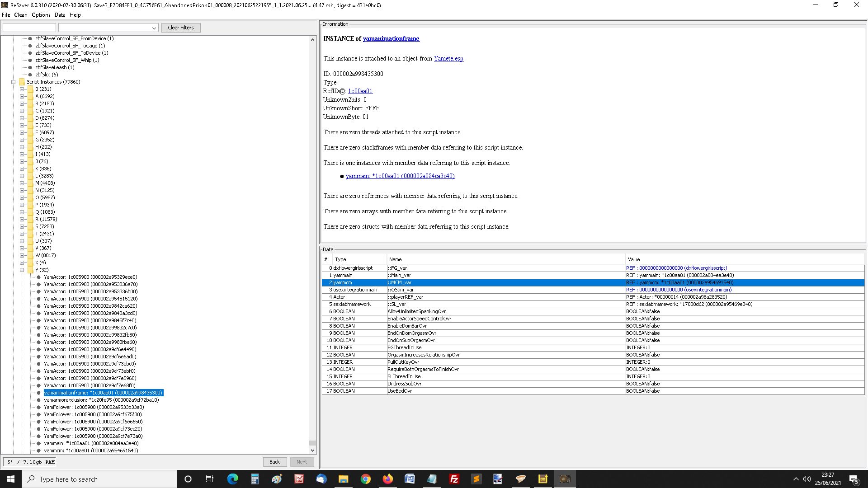Open the yellow notes taskbar icon
Screen dimensions: 868x488
(542, 479)
